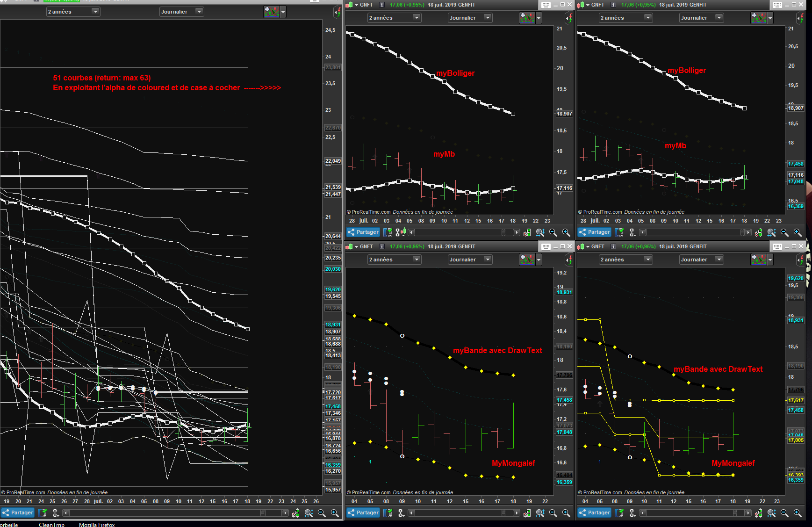Select the zoom-out magnifier icon

coord(552,232)
